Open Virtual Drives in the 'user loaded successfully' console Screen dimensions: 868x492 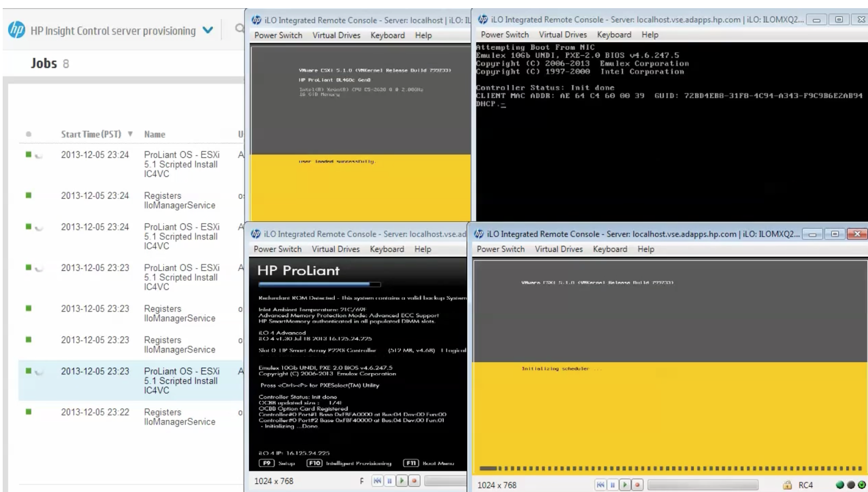coord(336,35)
